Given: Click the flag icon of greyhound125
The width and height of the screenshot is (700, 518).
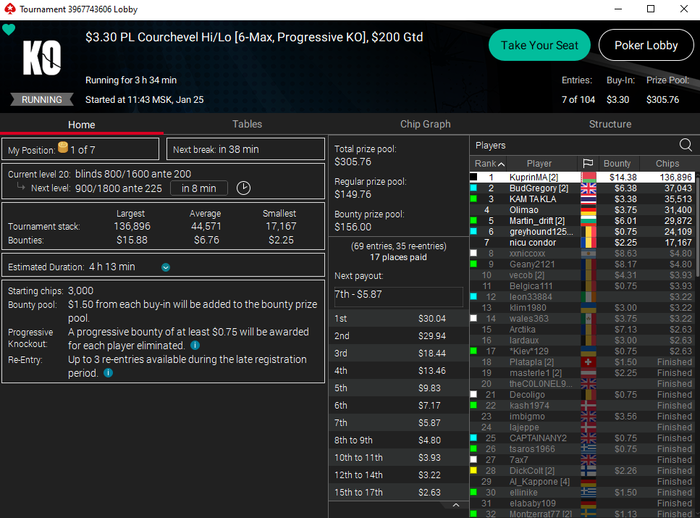Looking at the screenshot, I should [588, 231].
